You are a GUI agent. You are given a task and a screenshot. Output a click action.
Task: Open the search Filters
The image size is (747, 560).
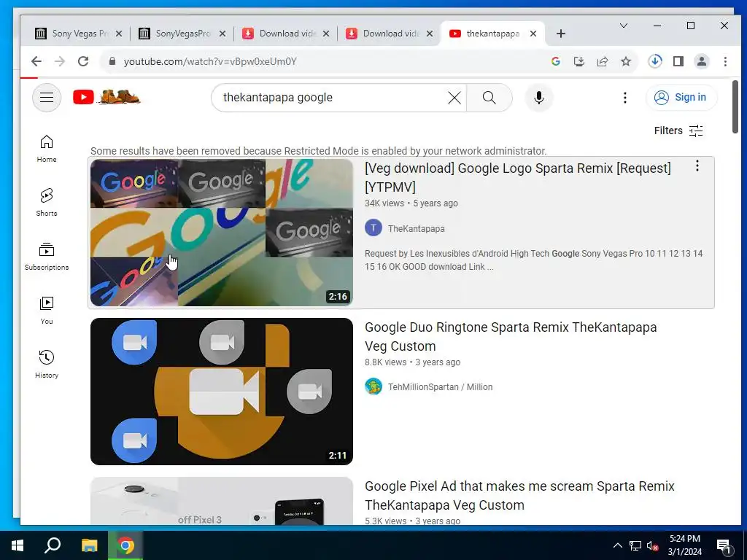pyautogui.click(x=678, y=131)
